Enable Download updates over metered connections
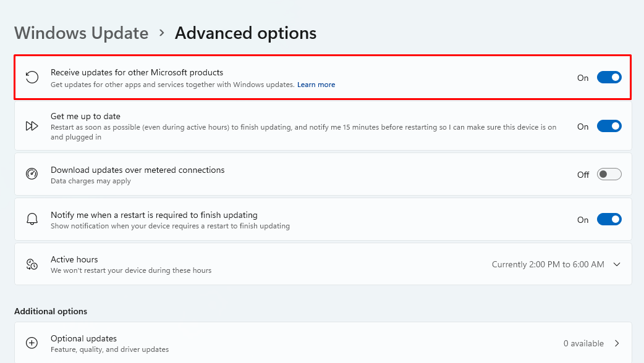The image size is (644, 363). (x=609, y=174)
